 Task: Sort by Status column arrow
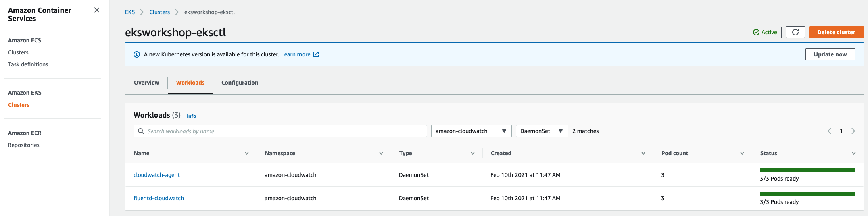(x=854, y=153)
